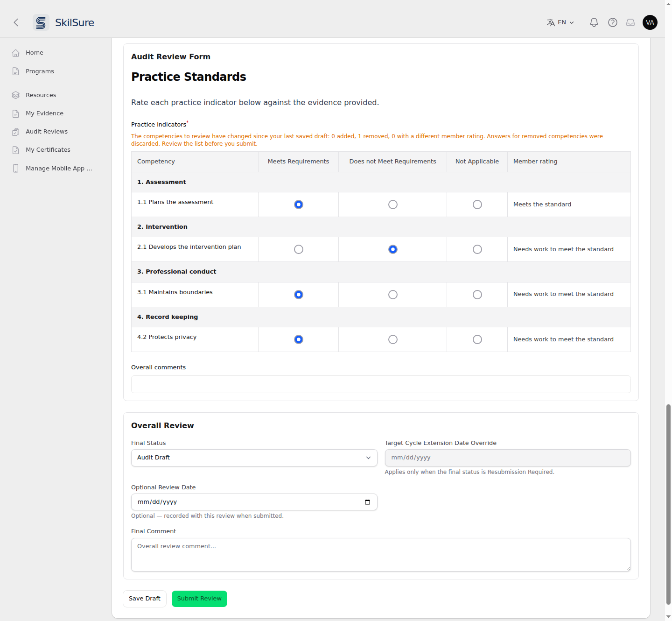The height and width of the screenshot is (621, 672).
Task: Select Meets Requirements for 2.1 Develops intervention plan
Action: [299, 249]
